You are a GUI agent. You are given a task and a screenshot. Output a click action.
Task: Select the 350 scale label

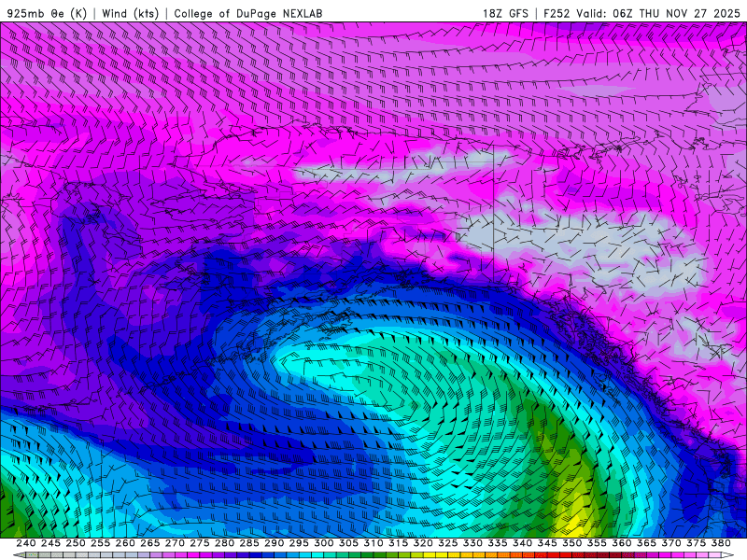click(x=571, y=543)
